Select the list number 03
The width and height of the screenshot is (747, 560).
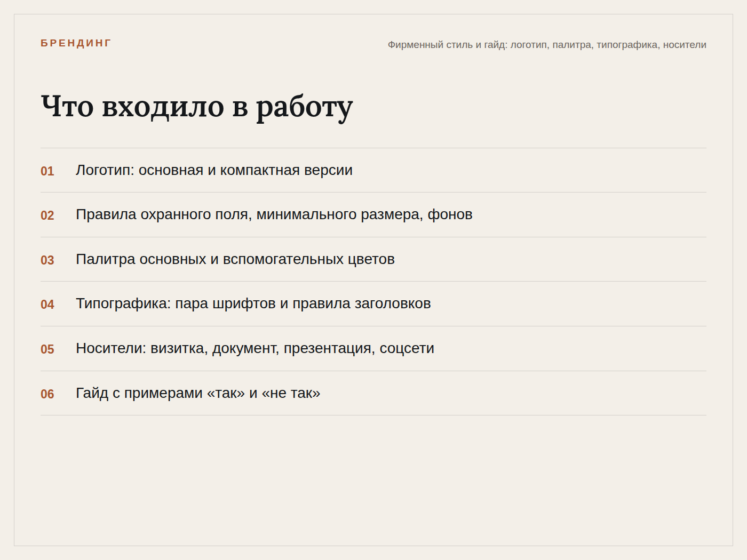(47, 260)
